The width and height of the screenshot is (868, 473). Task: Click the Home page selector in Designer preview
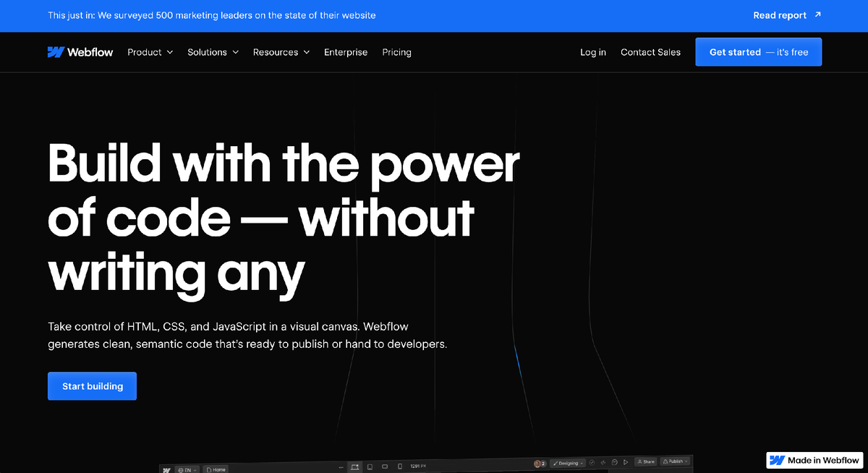216,469
